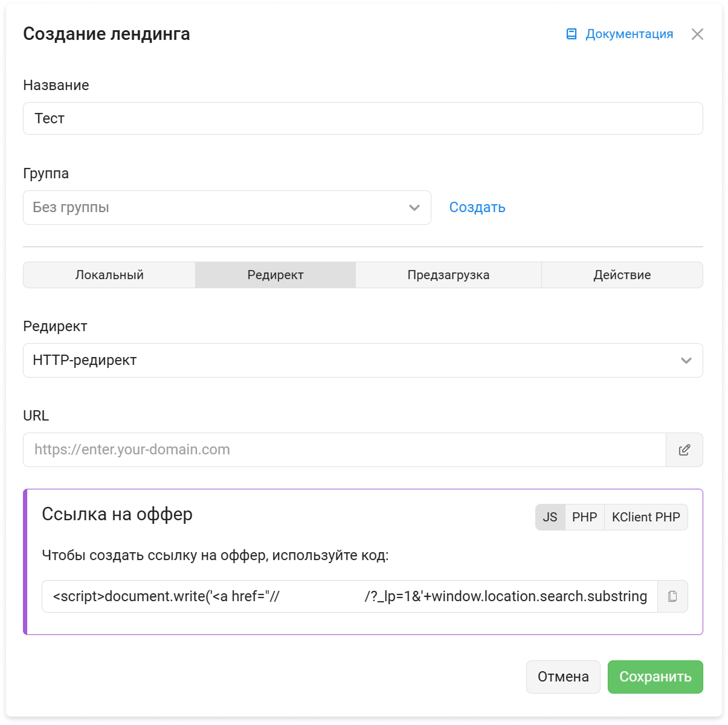Click into the URL input field
Screen dimensions: 728x725
(344, 449)
